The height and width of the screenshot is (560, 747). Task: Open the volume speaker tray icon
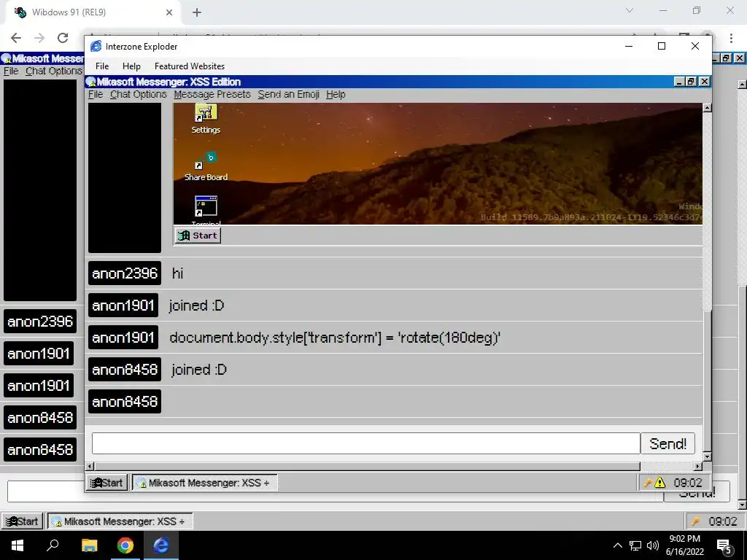coord(653,545)
